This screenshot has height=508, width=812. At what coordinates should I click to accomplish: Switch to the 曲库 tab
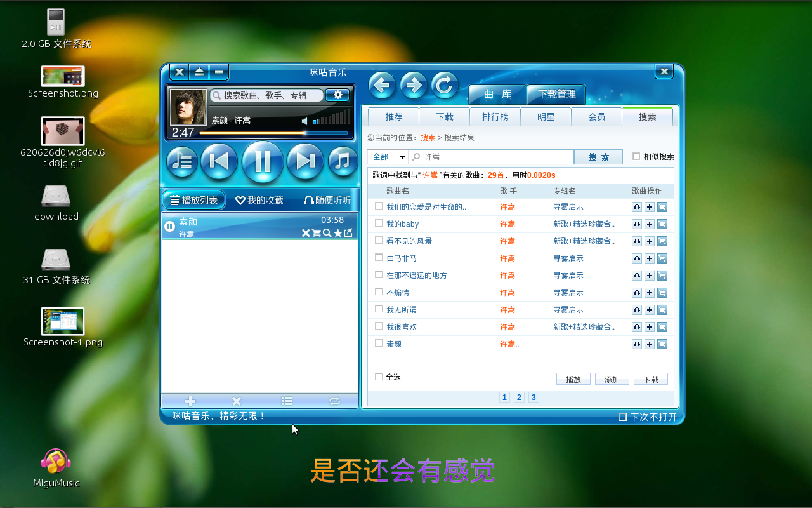497,95
